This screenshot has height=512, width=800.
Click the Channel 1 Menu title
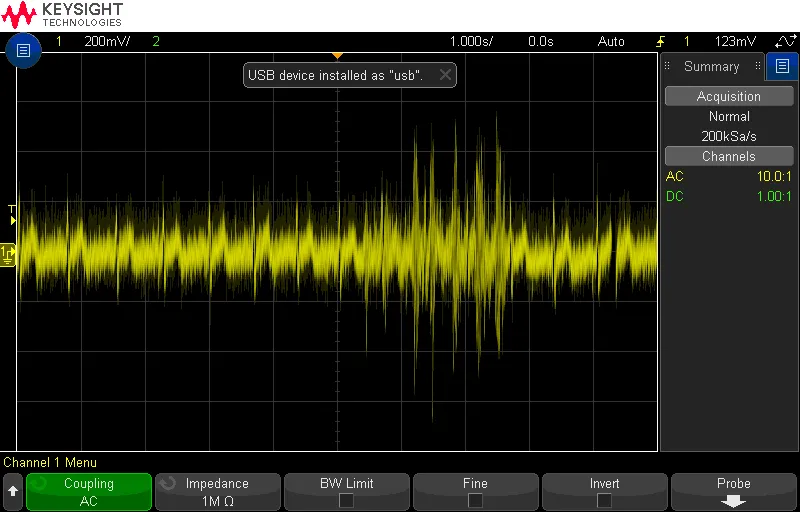pos(50,463)
